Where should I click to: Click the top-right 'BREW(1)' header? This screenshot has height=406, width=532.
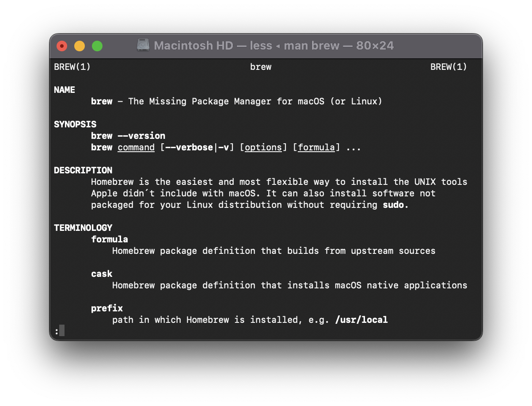(449, 67)
